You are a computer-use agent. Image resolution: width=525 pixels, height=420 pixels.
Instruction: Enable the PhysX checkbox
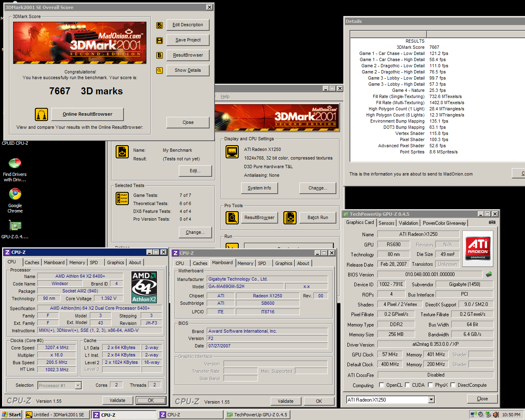(x=430, y=385)
